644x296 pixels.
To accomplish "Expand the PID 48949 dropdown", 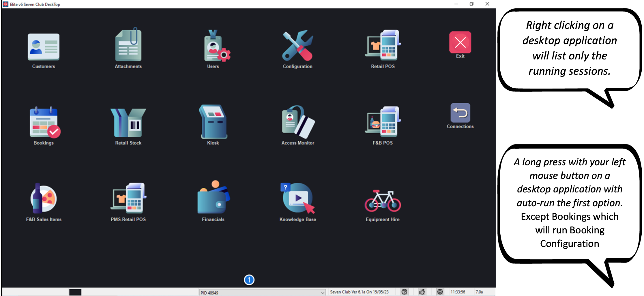I will 323,293.
